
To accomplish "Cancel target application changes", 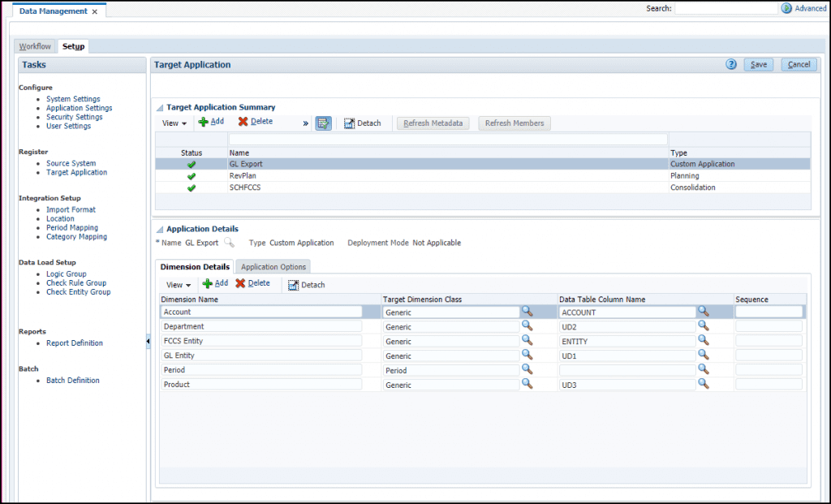I will pos(799,65).
